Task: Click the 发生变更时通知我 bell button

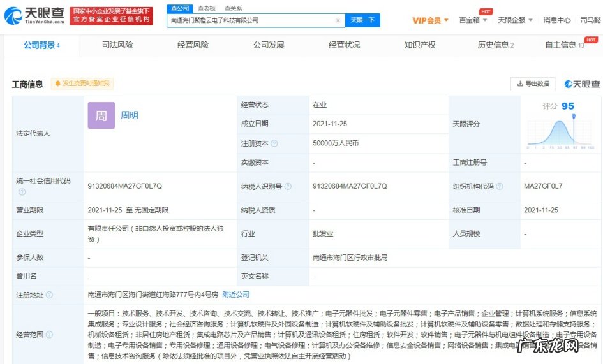Action: coord(82,84)
